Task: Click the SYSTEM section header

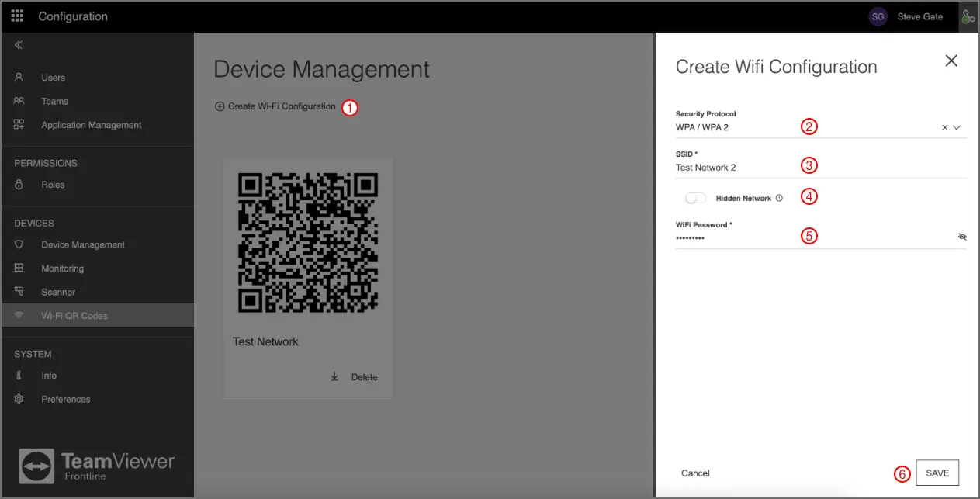Action: [x=33, y=354]
